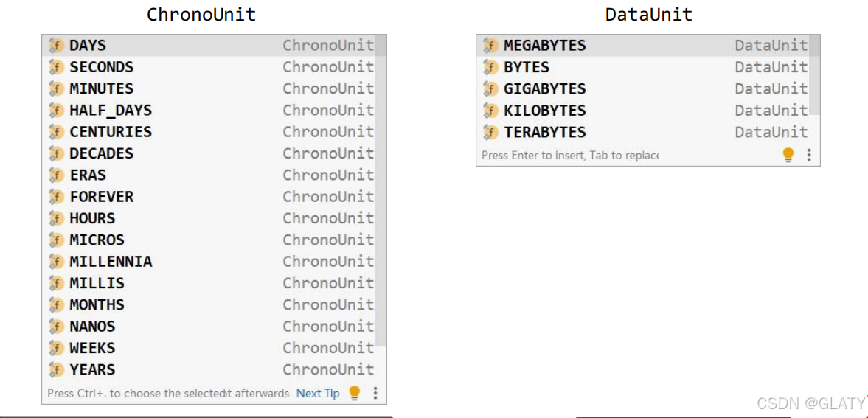Select the BYTES completion entry
This screenshot has height=418, width=868.
click(643, 67)
